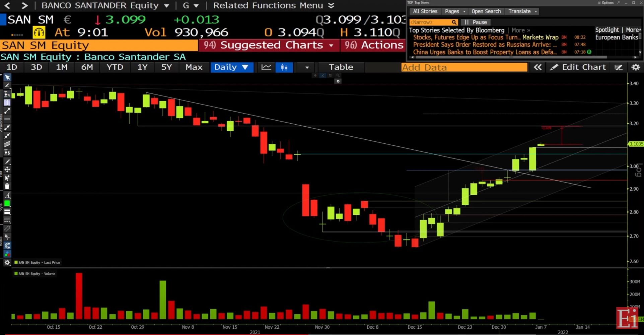Click the search magnifier in Narrow field

click(x=454, y=22)
